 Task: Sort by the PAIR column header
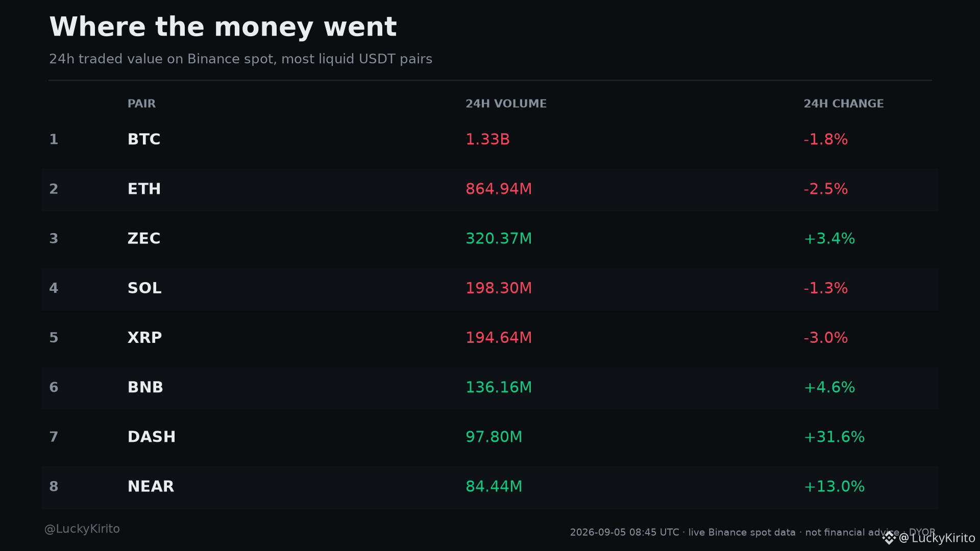pyautogui.click(x=141, y=104)
